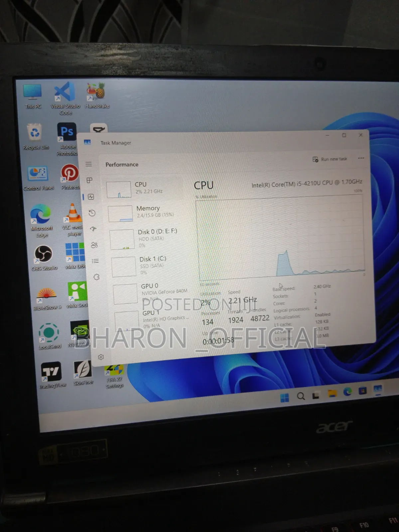
Task: Open the Recycle Bin icon
Action: coord(35,137)
